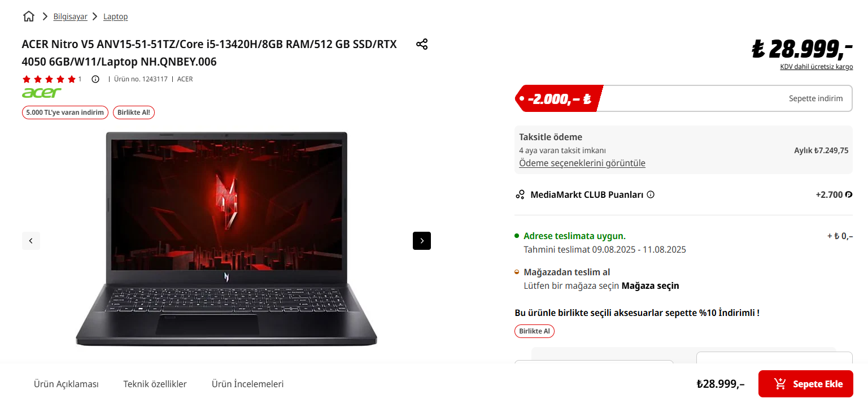868x403 pixels.
Task: Go to the home page icon
Action: pos(29,16)
